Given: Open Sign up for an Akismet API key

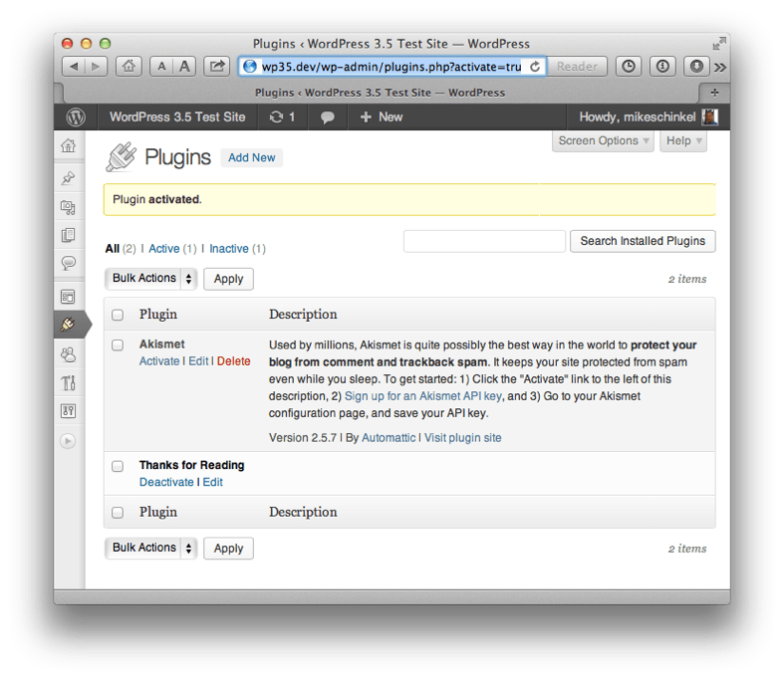Looking at the screenshot, I should click(423, 396).
